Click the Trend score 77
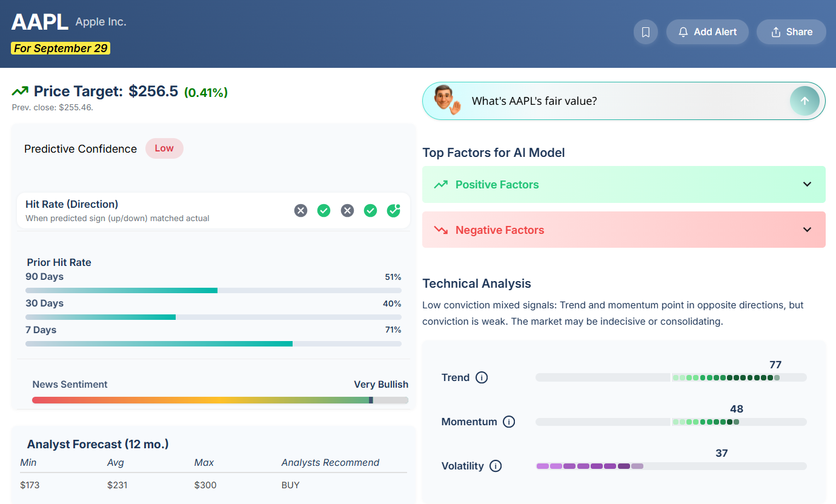The width and height of the screenshot is (836, 504). pos(775,365)
